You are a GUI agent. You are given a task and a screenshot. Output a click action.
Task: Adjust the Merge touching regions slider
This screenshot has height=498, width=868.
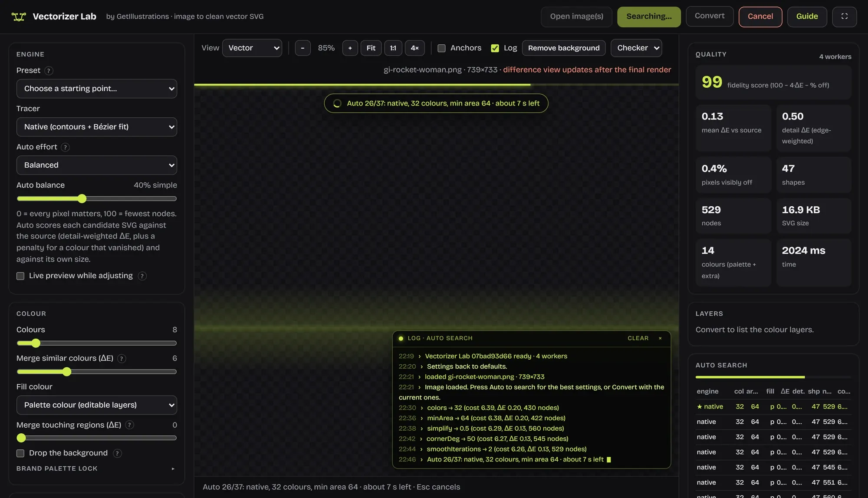coord(97,438)
